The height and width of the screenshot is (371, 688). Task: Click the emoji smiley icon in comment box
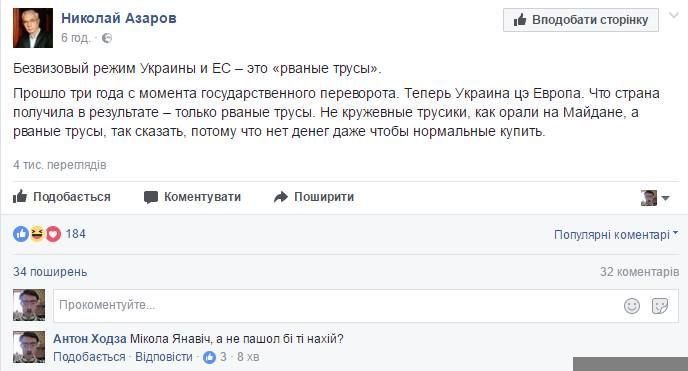[632, 306]
